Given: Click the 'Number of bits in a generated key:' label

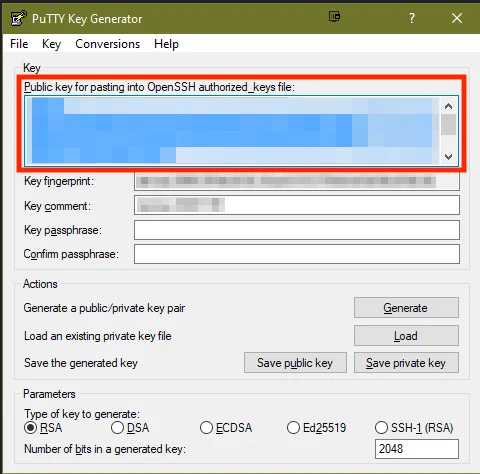Looking at the screenshot, I should pos(105,449).
